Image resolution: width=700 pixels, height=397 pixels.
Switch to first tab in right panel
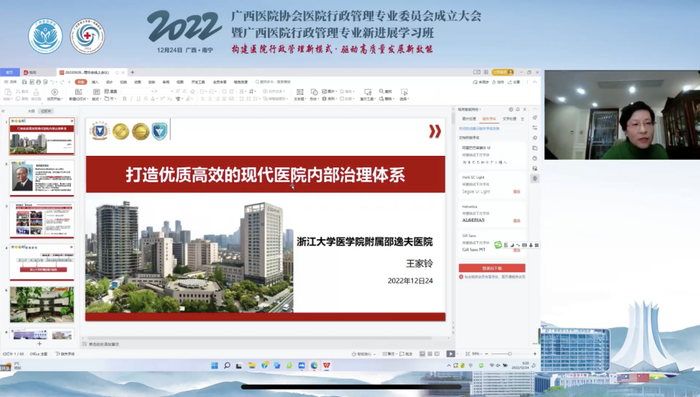pyautogui.click(x=469, y=119)
